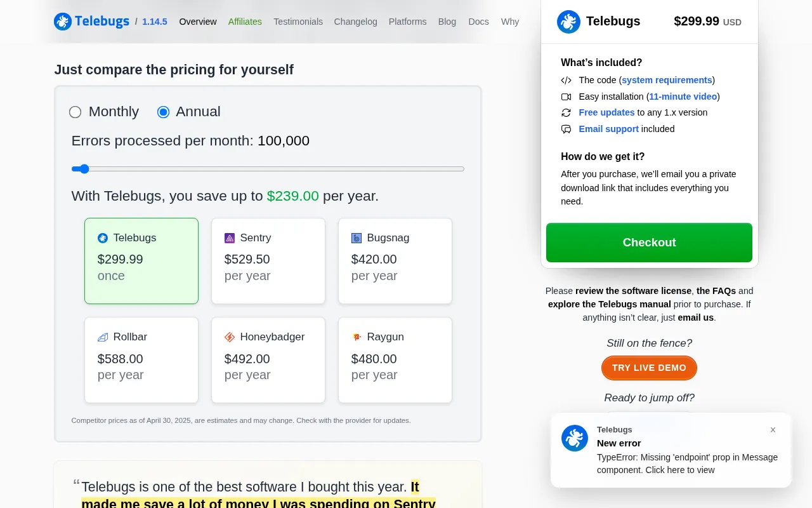The height and width of the screenshot is (508, 812).
Task: Click the middle of the errors slider track
Action: (x=268, y=169)
